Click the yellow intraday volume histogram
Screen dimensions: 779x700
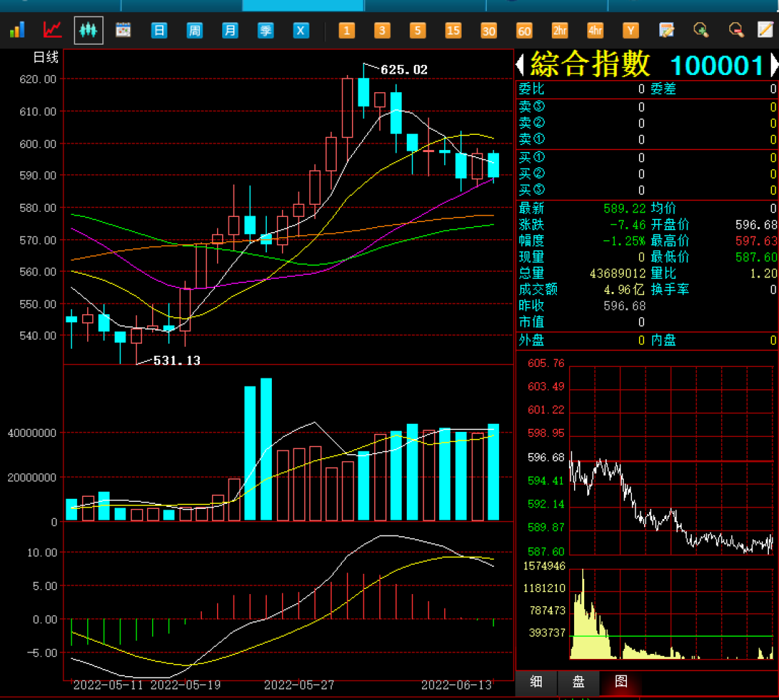click(672, 615)
